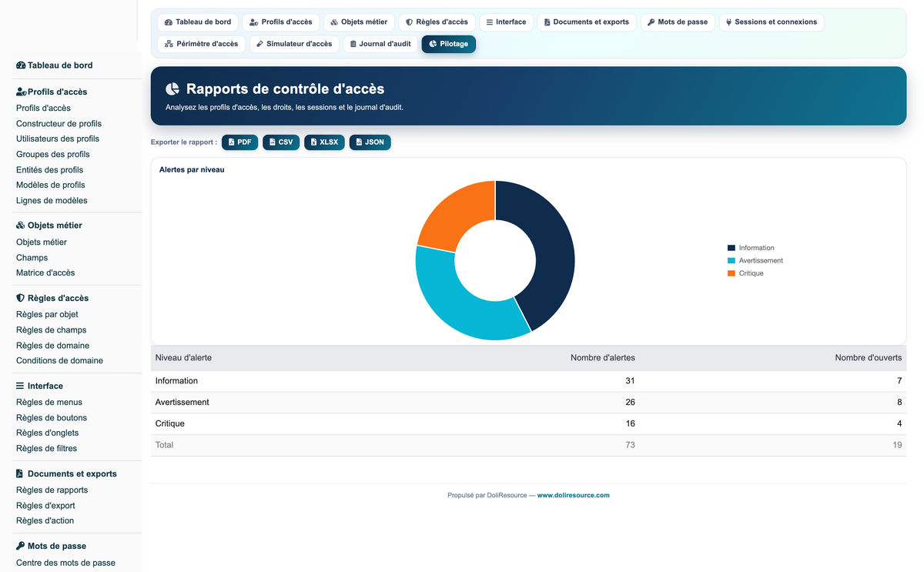Screen dimensions: 924x572
Task: Select the Journal d'audit tab
Action: click(x=380, y=44)
